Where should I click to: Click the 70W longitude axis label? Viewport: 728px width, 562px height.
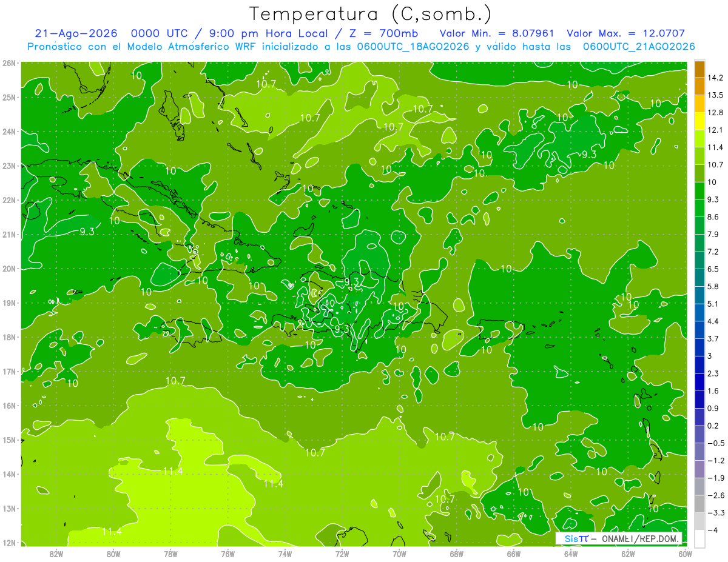399,554
